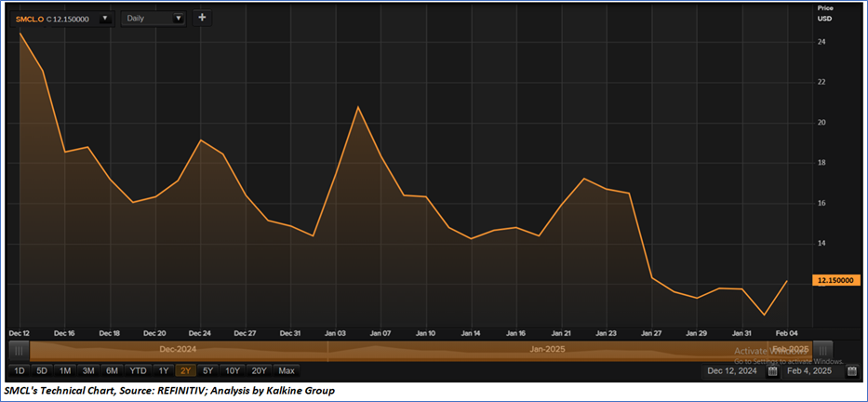This screenshot has height=402, width=868.
Task: Switch to the 3M range
Action: (x=88, y=371)
